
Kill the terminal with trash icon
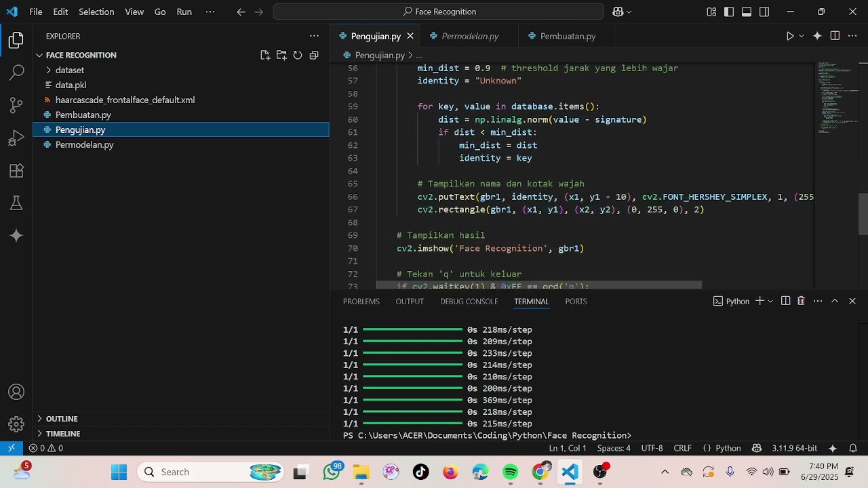(801, 301)
